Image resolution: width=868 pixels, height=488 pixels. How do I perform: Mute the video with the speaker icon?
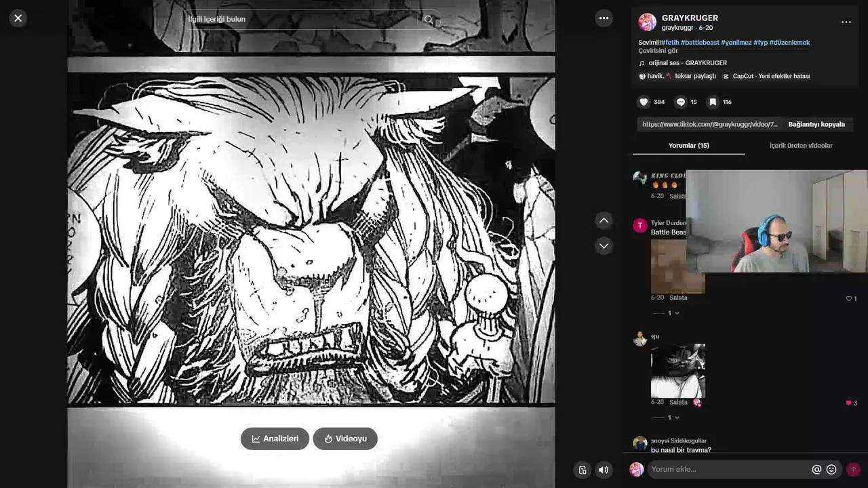tap(604, 470)
